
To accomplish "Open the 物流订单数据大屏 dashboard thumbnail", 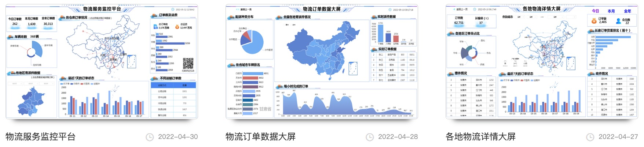I will tap(322, 61).
